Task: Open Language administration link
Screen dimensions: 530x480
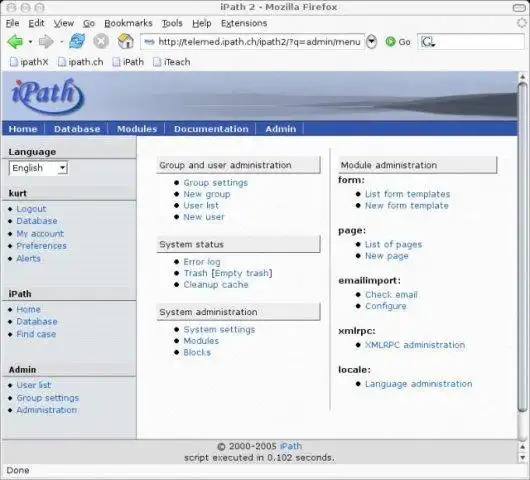Action: [419, 384]
